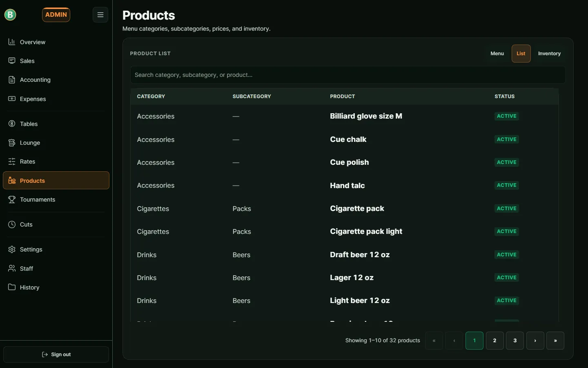The image size is (588, 368).
Task: Open Tournaments from the sidebar
Action: coord(56,200)
